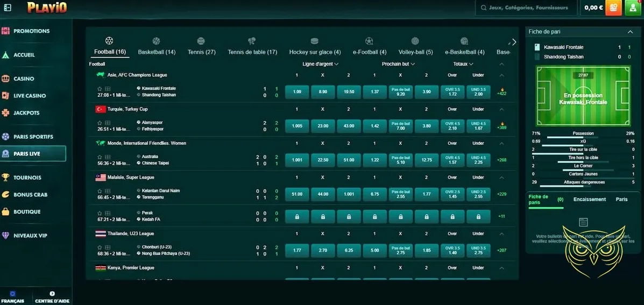The width and height of the screenshot is (644, 305).
Task: Click the Niveaux VIP diamond icon
Action: click(x=5, y=236)
